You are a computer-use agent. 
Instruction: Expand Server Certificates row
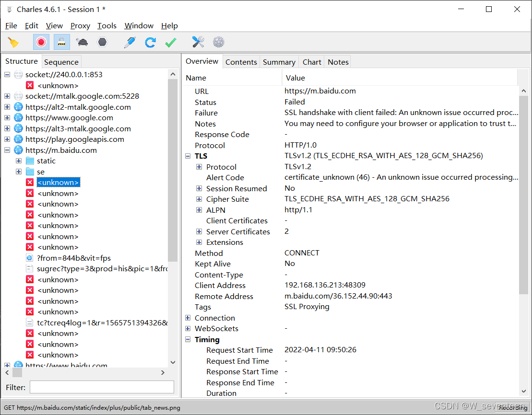click(199, 231)
